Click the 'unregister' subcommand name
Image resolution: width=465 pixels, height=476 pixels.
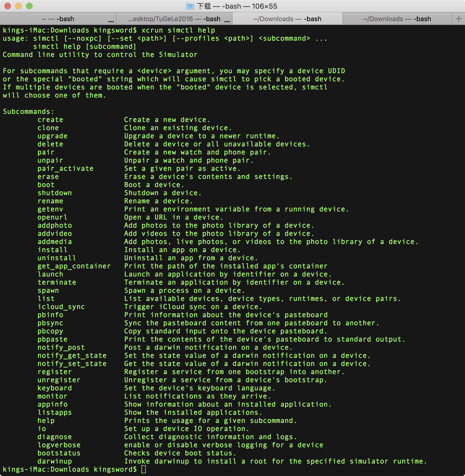59,380
